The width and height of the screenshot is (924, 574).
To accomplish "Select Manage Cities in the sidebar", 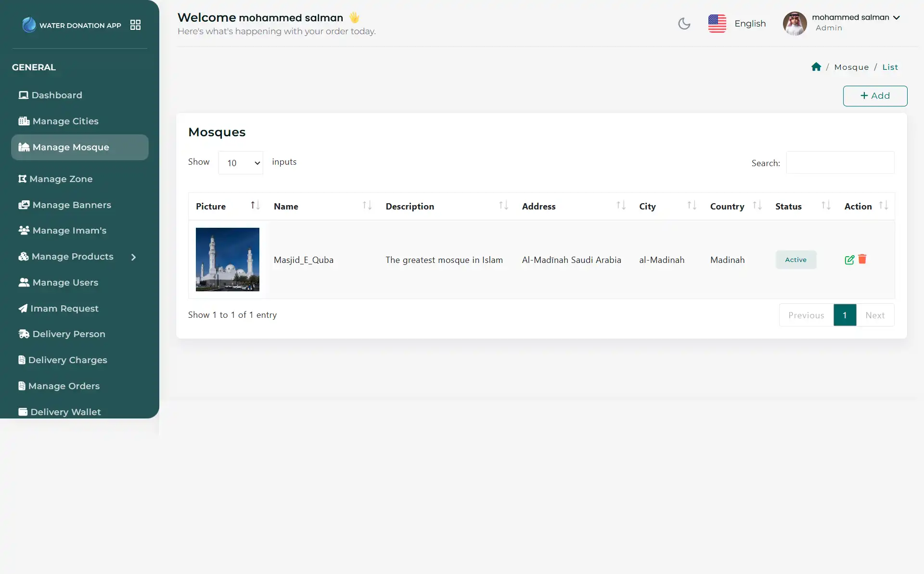I will coord(64,121).
